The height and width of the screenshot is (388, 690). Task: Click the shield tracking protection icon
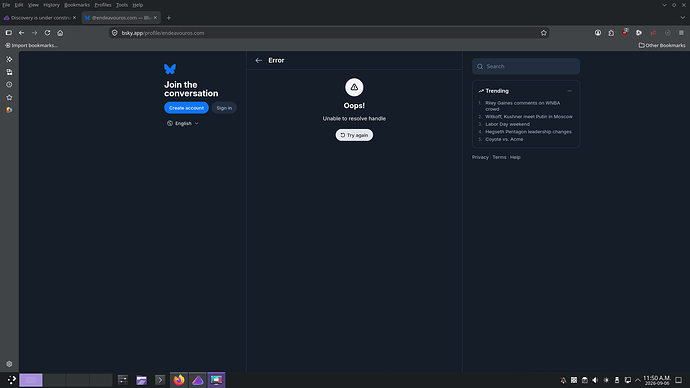click(114, 33)
